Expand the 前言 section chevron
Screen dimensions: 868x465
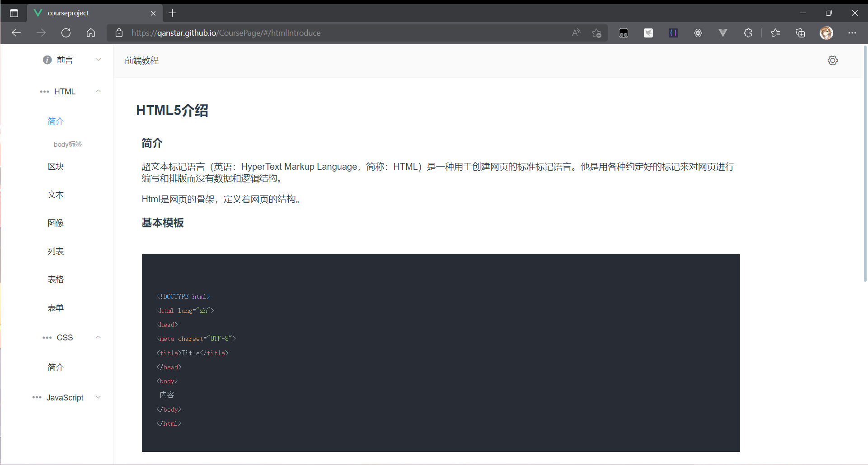pyautogui.click(x=98, y=59)
